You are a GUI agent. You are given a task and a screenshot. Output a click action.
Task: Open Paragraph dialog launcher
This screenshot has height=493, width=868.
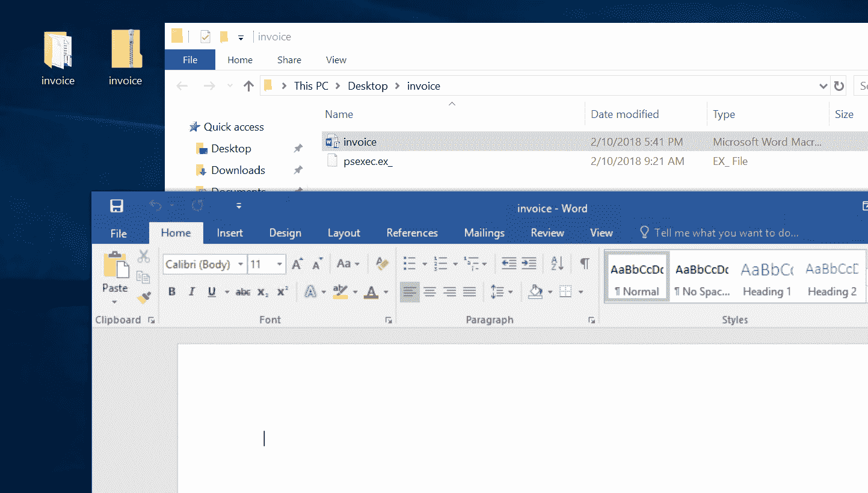point(592,321)
